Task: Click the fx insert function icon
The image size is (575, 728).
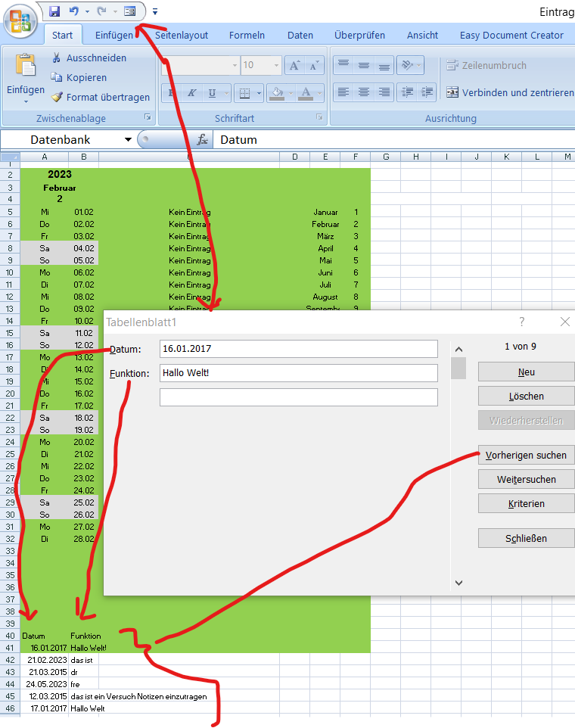Action: click(202, 140)
